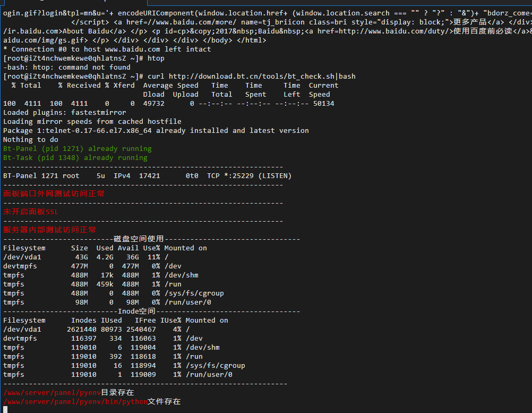
Task: Select the '-bash: htop: command not found' error
Action: click(67, 68)
